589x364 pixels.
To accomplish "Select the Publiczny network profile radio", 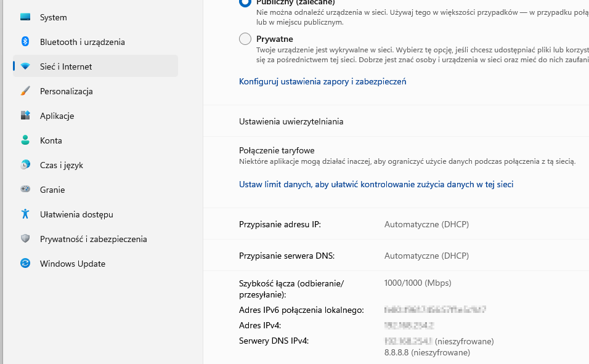I will click(x=245, y=3).
